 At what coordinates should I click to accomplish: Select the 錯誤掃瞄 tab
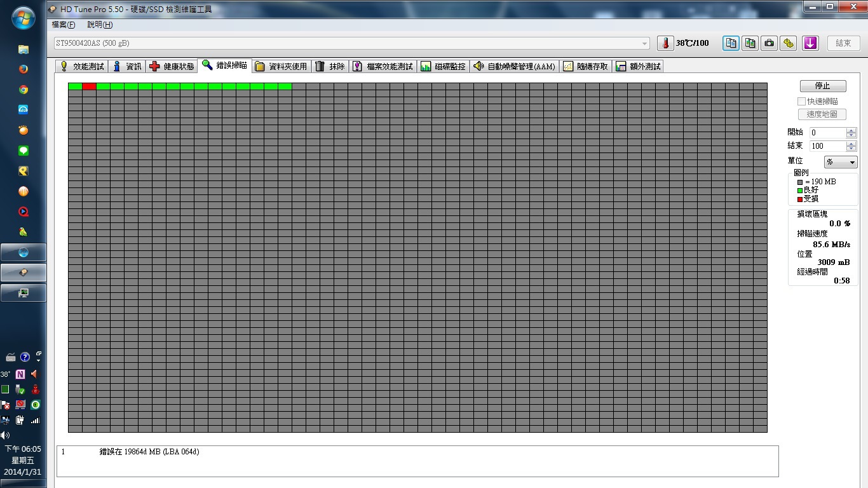tap(224, 65)
